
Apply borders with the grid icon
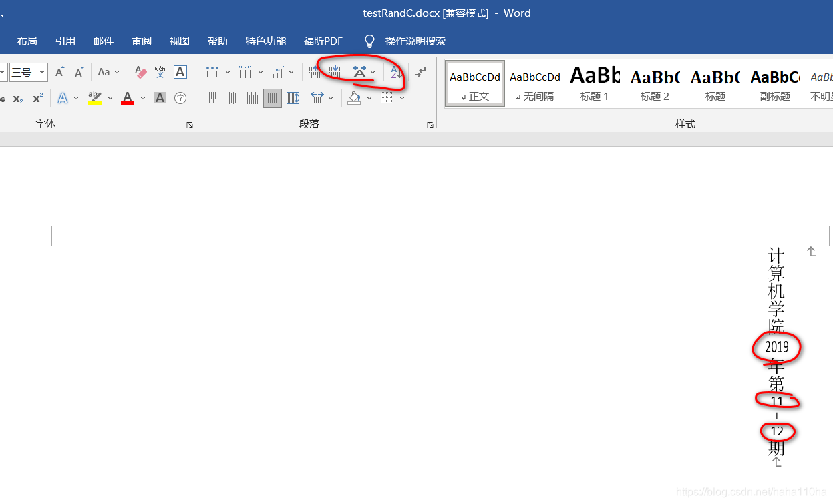pyautogui.click(x=386, y=98)
